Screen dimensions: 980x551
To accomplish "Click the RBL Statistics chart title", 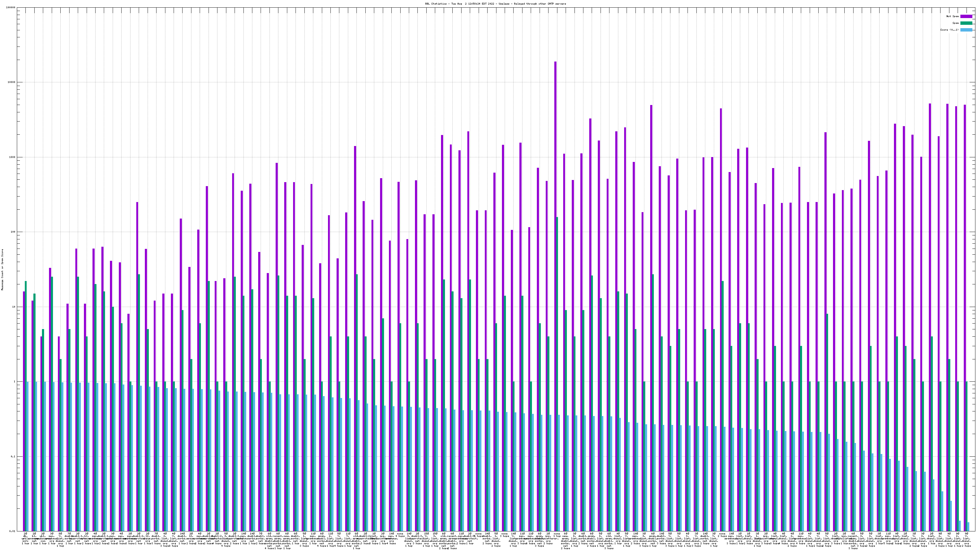I will 495,4.
